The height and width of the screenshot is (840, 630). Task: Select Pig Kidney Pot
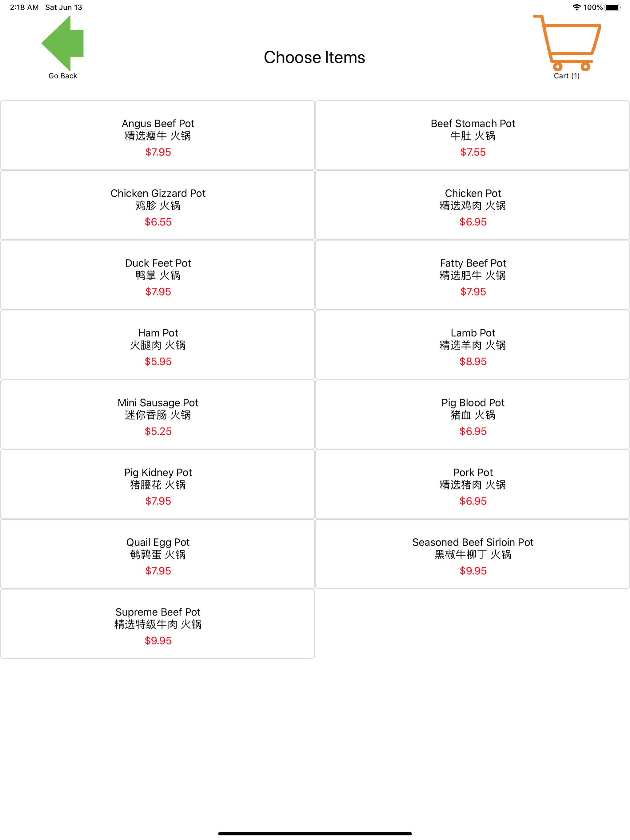click(x=158, y=485)
